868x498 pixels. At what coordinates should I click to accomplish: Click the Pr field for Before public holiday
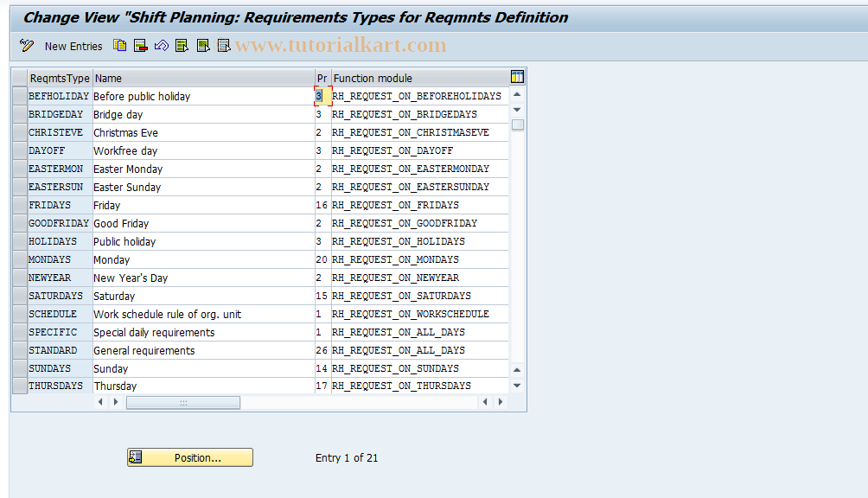point(322,96)
